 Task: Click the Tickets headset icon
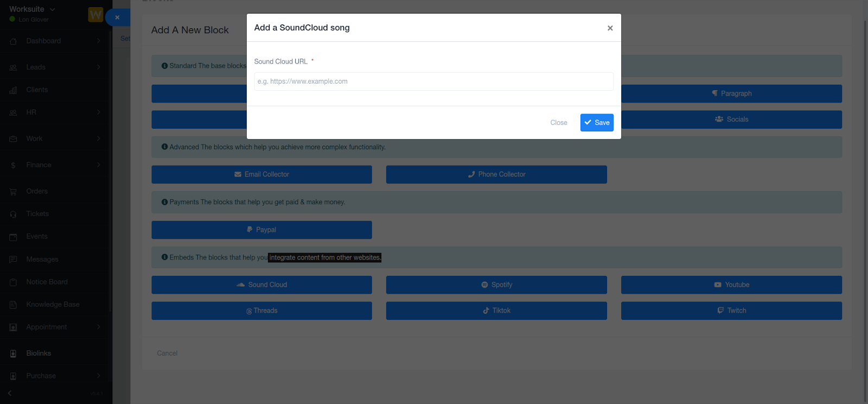(13, 214)
